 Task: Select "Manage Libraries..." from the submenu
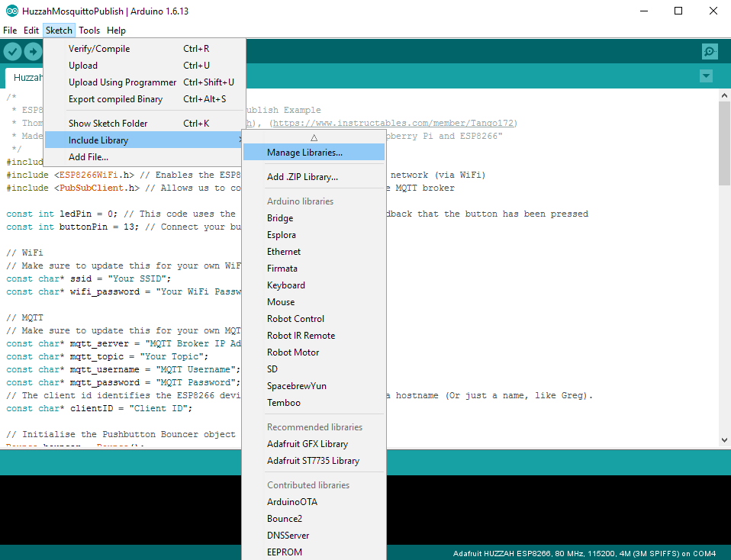tap(303, 152)
